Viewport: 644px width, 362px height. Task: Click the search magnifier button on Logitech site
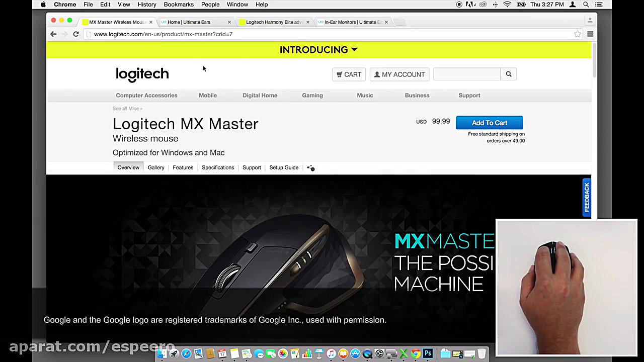click(509, 74)
